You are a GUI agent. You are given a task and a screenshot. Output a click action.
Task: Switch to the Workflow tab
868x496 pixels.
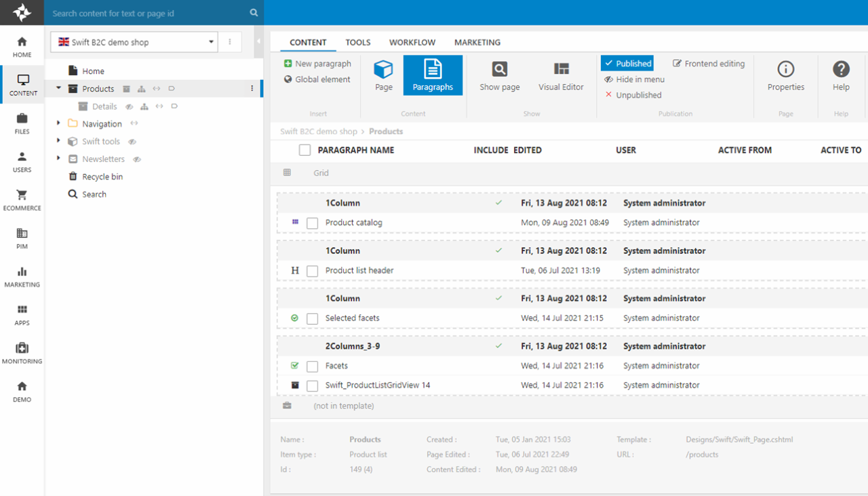(412, 42)
